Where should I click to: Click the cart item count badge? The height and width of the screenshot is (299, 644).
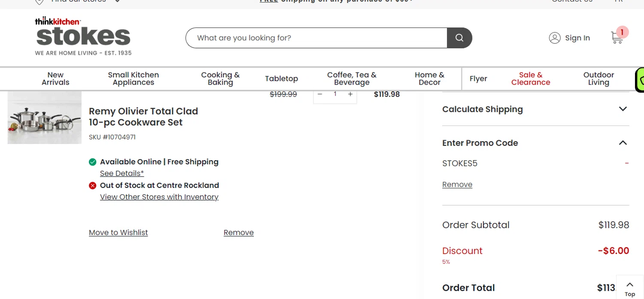click(x=622, y=32)
